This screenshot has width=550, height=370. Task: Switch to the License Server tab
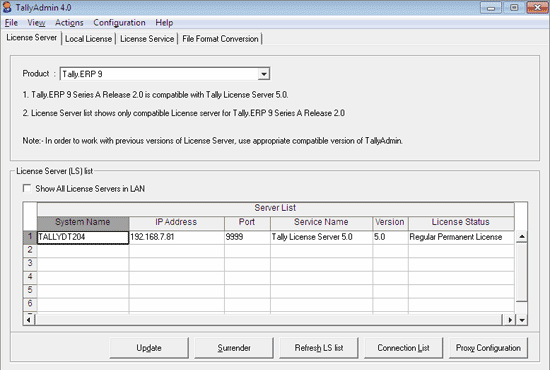(32, 38)
